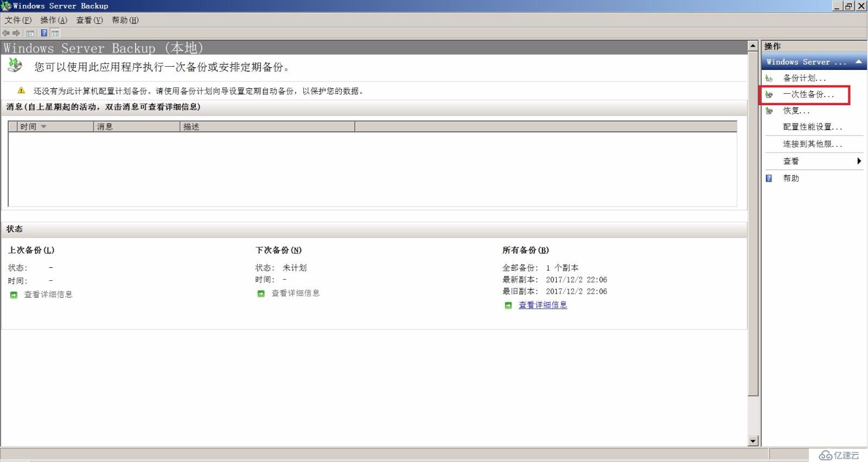
Task: Click the Windows Server Backup title bar icon
Action: (x=6, y=6)
